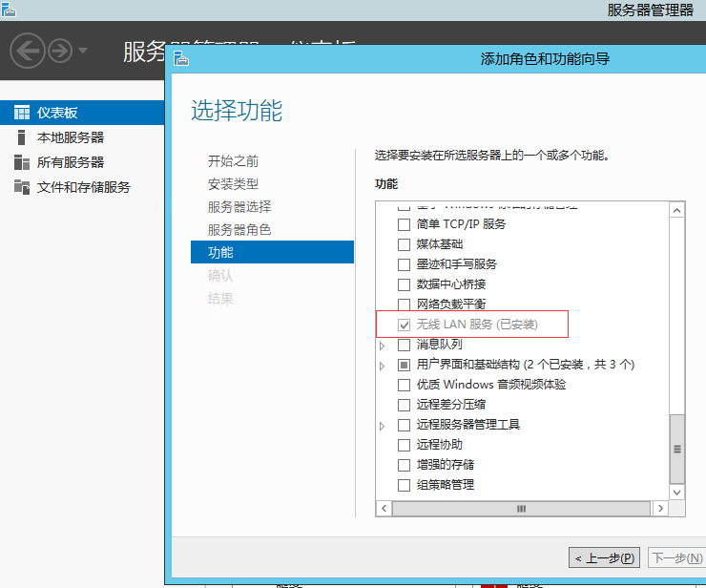
Task: Expand the 消息队列 tree node
Action: click(x=384, y=345)
